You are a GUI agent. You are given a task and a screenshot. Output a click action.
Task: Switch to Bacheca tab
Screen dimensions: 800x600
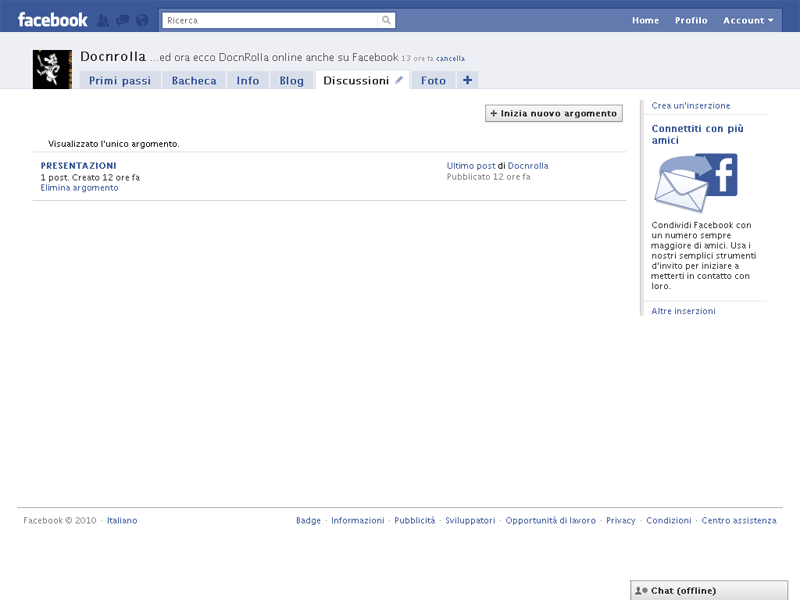194,81
